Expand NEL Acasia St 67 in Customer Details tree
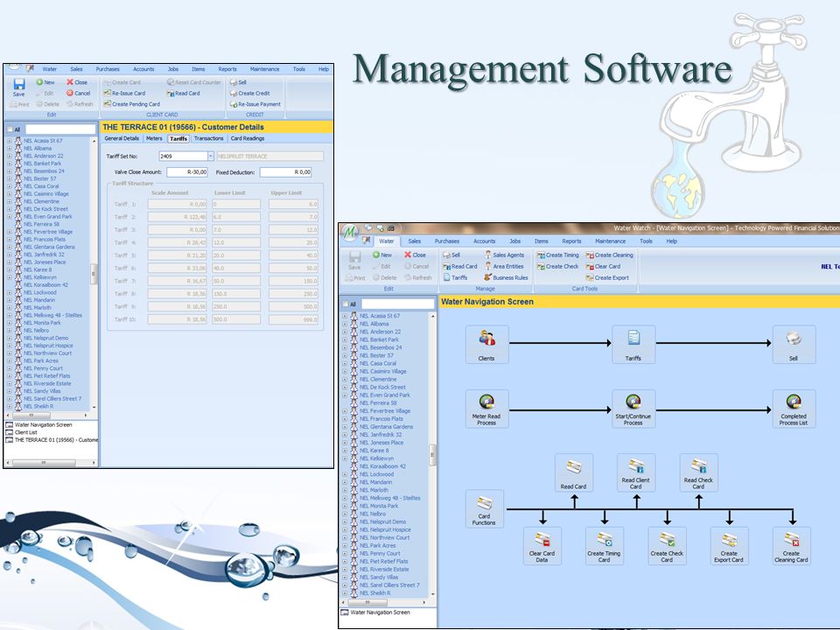The height and width of the screenshot is (630, 840). tap(9, 141)
